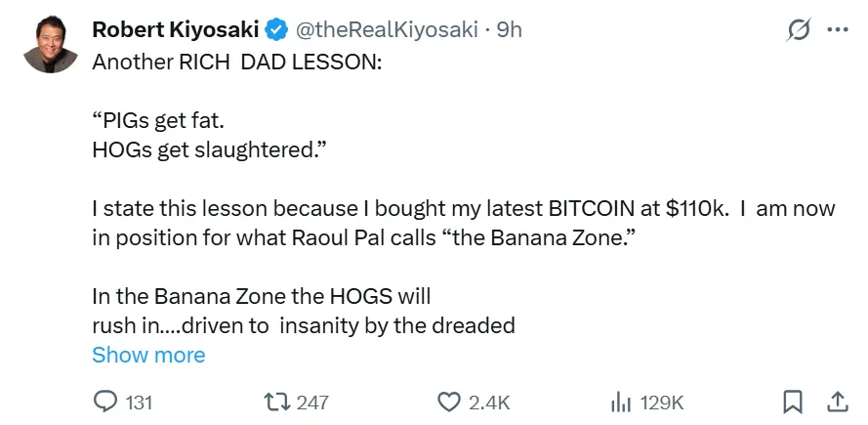Bookmark this Robert Kiyosaki post
This screenshot has height=425, width=868.
tap(793, 402)
